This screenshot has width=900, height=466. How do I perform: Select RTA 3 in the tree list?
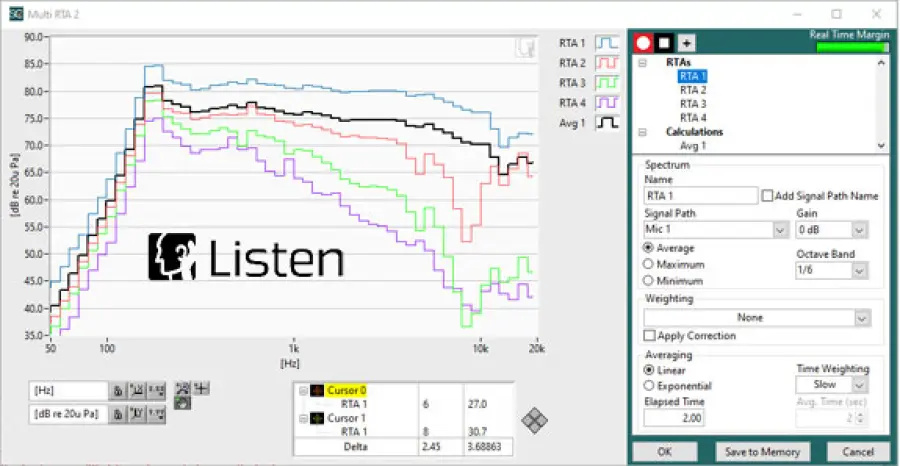[x=693, y=104]
